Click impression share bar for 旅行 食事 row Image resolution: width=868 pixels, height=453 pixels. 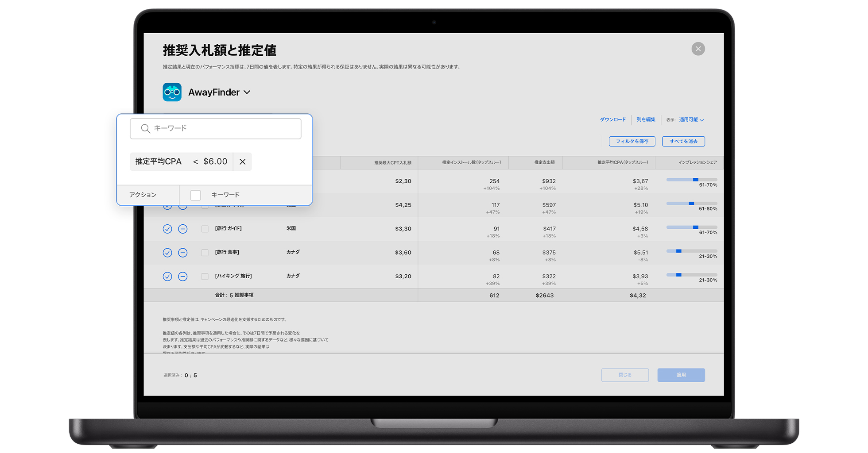coord(691,251)
